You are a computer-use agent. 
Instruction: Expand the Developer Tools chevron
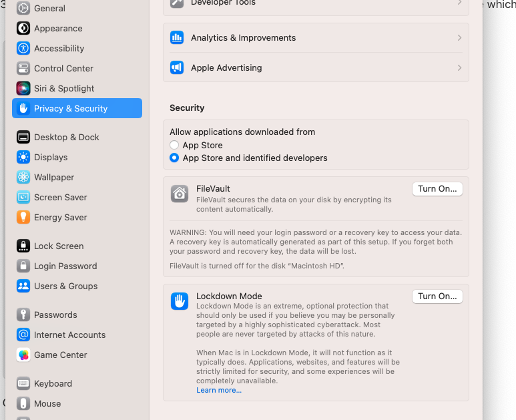[x=459, y=3]
